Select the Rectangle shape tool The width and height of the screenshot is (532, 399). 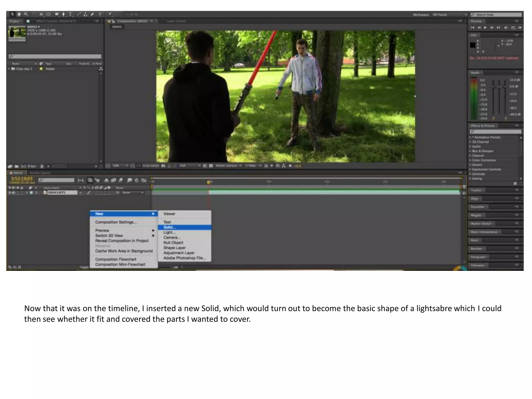[x=57, y=14]
